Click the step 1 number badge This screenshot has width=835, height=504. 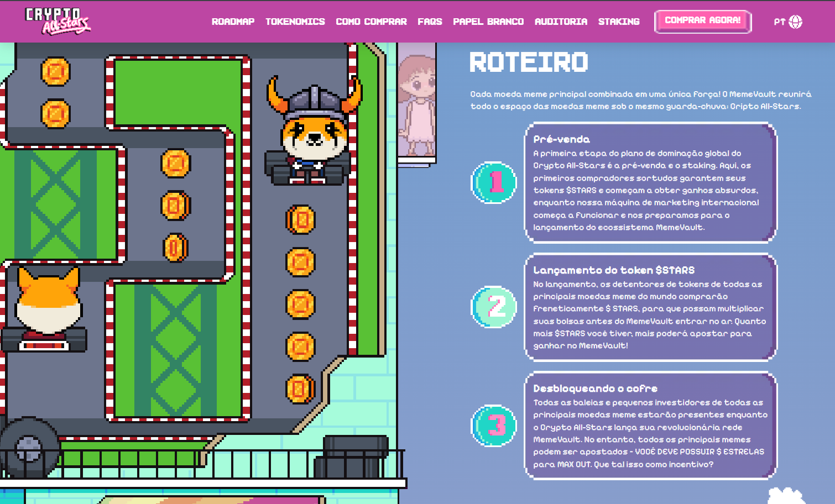(494, 182)
